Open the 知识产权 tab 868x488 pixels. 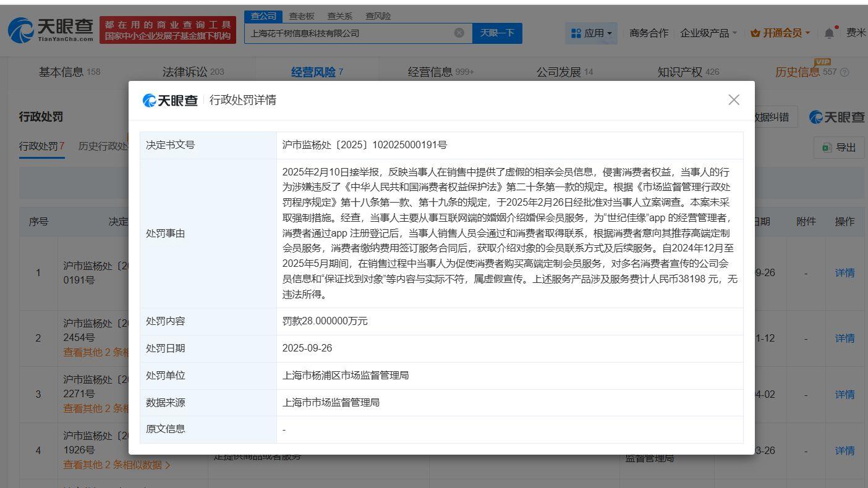[689, 72]
